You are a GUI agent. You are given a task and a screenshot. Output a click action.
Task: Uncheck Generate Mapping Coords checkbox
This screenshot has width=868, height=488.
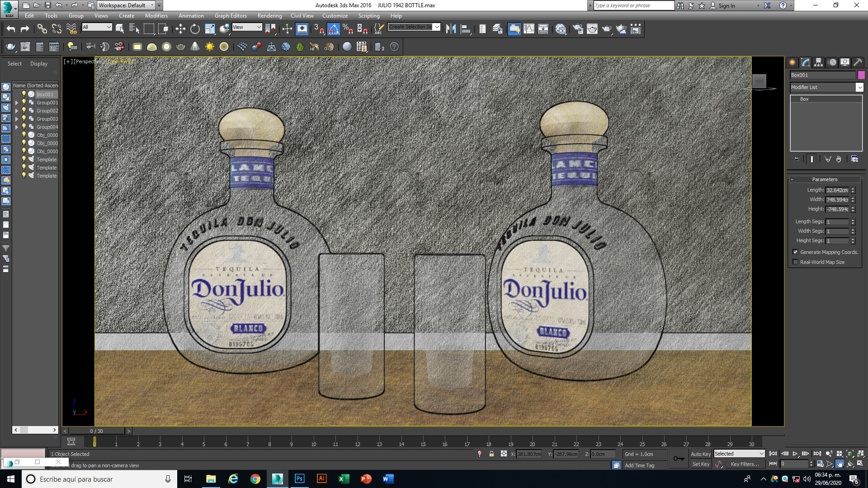tap(795, 252)
